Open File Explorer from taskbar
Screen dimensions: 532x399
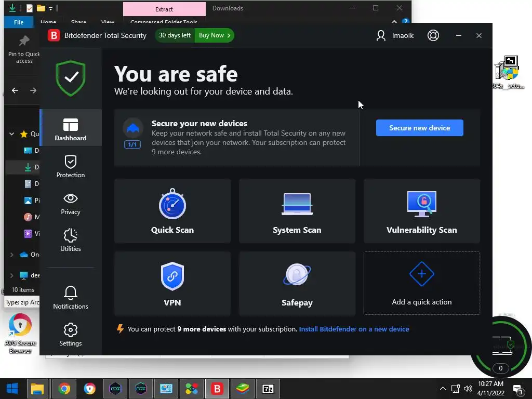pyautogui.click(x=37, y=389)
